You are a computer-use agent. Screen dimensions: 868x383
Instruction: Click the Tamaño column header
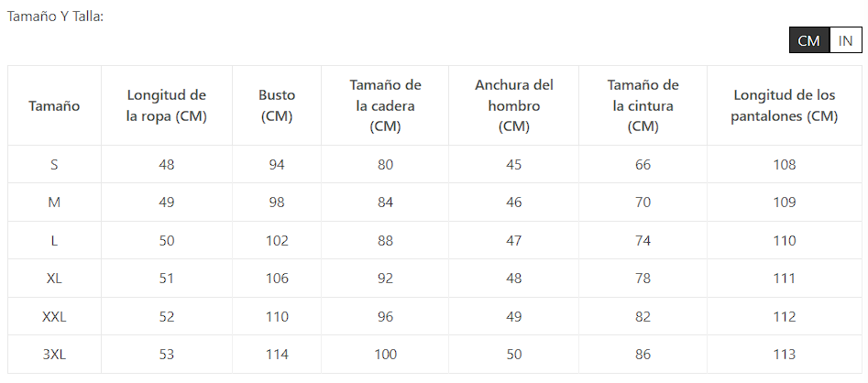pos(54,105)
